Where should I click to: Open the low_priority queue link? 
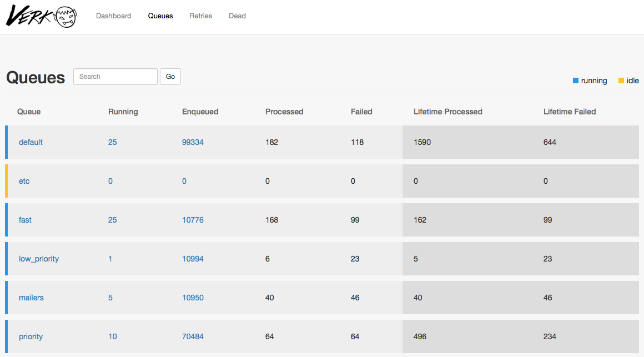(x=39, y=259)
